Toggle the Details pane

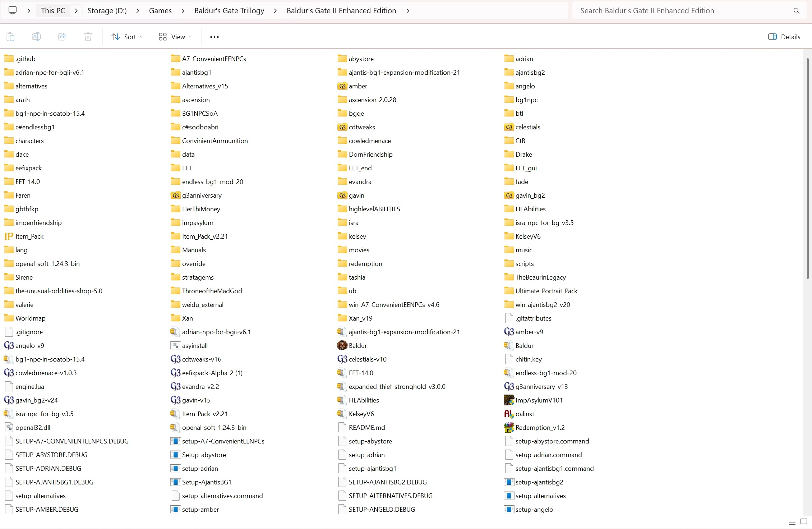[x=784, y=37]
